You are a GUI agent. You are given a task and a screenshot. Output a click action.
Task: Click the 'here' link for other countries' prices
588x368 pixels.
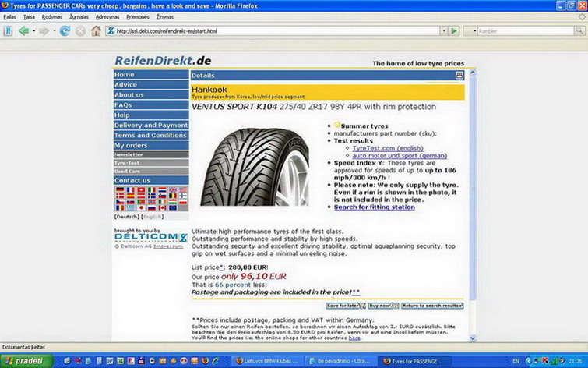tap(354, 338)
